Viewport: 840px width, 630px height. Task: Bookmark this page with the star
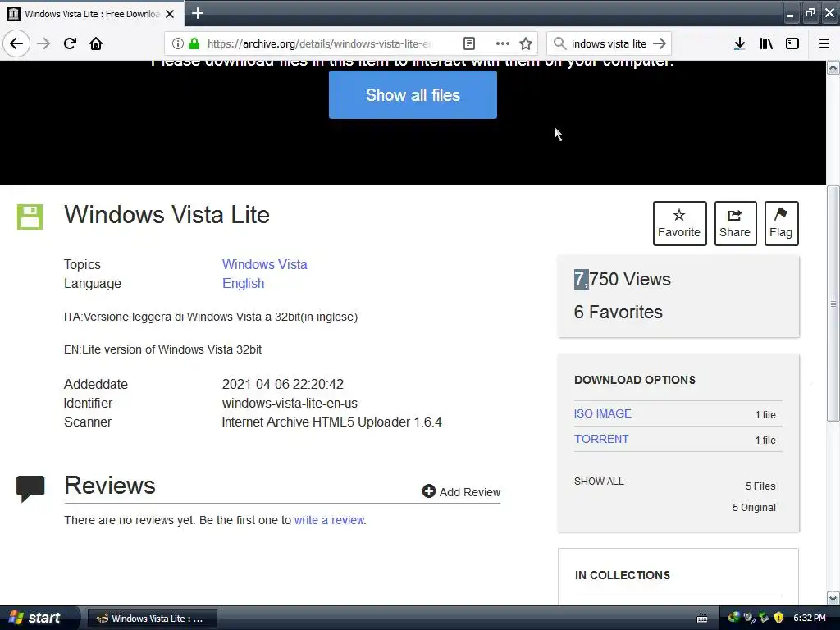pyautogui.click(x=526, y=43)
